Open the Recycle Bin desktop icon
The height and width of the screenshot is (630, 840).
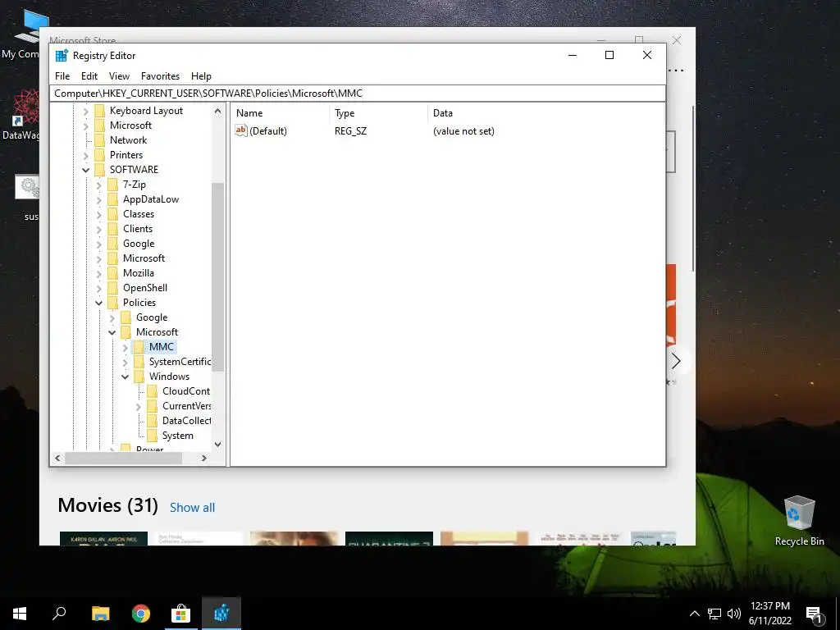[x=799, y=520]
